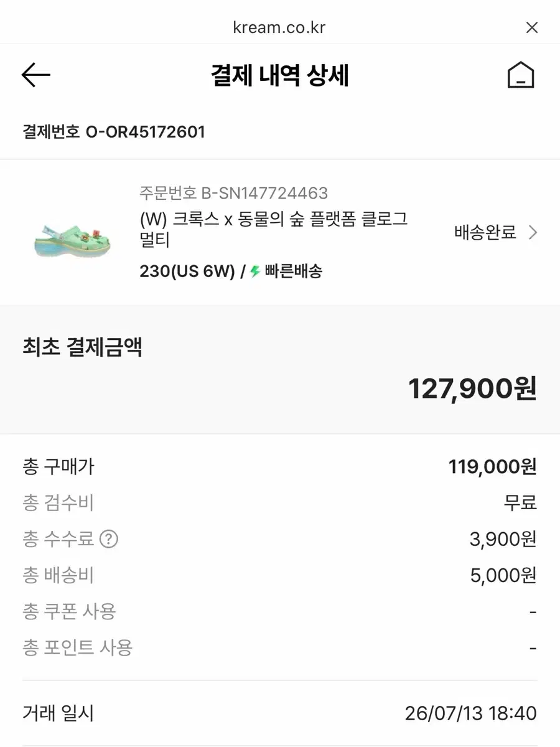
Task: Close the kream.co.kr browser view
Action: [531, 27]
